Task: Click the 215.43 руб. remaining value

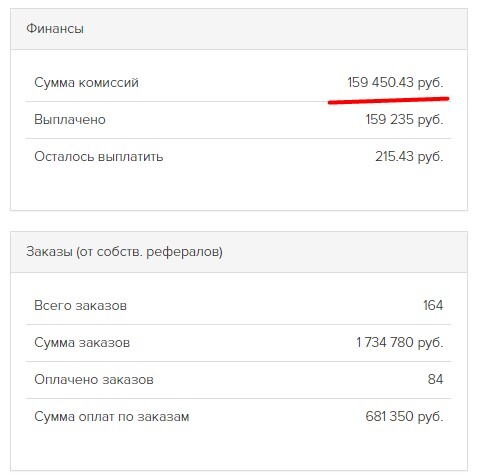Action: [x=409, y=156]
